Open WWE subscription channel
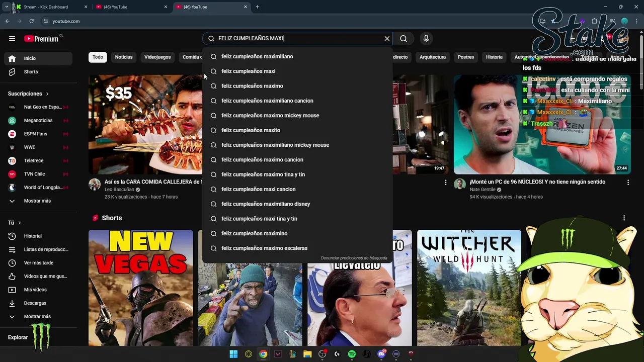 point(38,147)
